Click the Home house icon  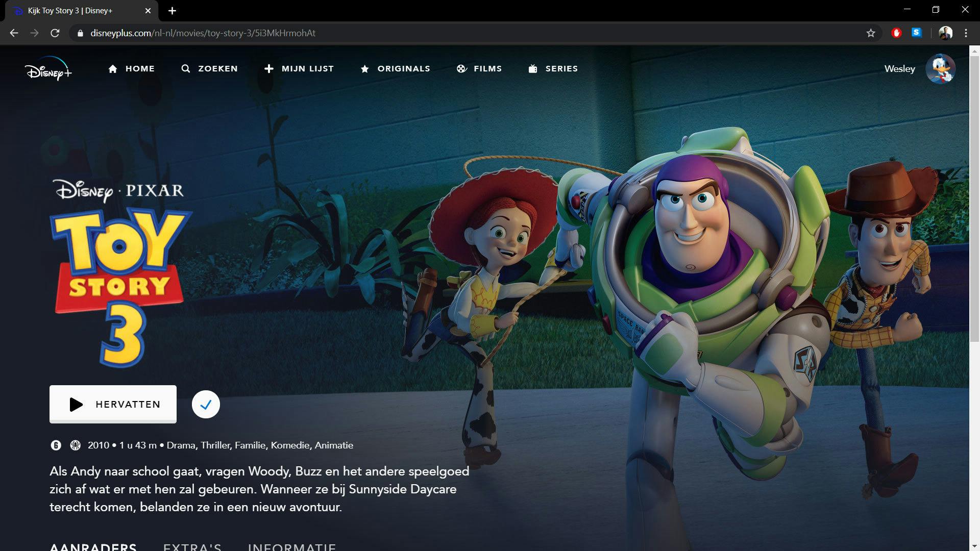pyautogui.click(x=113, y=68)
